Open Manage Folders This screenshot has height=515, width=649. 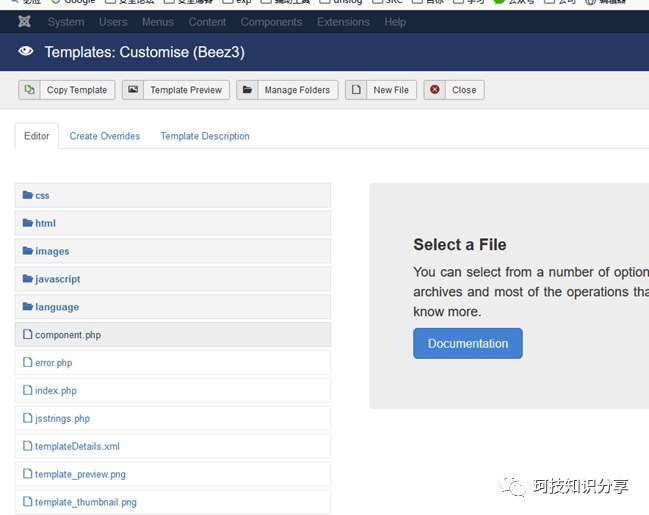point(297,90)
